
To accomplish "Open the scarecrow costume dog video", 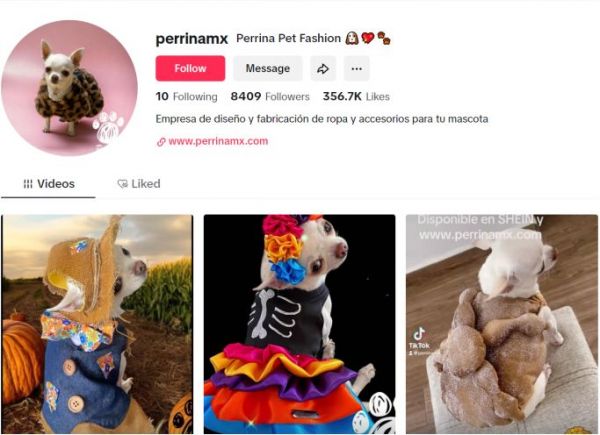I will pos(97,324).
